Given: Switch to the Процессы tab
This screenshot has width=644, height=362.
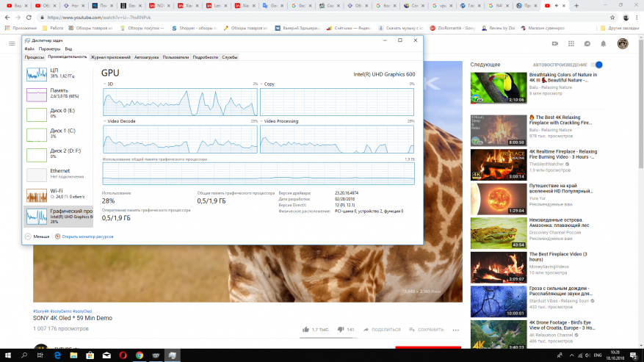Looking at the screenshot, I should 34,57.
